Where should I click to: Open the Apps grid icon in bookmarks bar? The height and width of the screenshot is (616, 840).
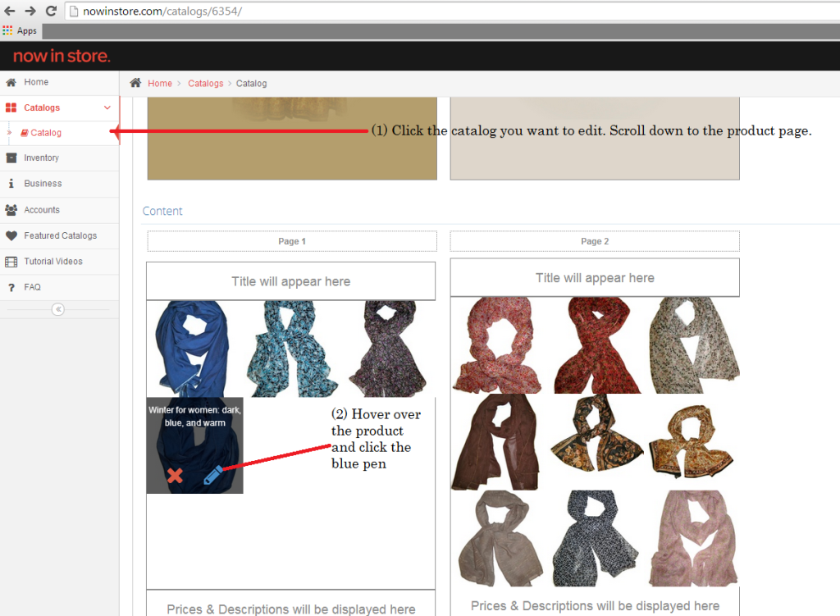(x=7, y=30)
